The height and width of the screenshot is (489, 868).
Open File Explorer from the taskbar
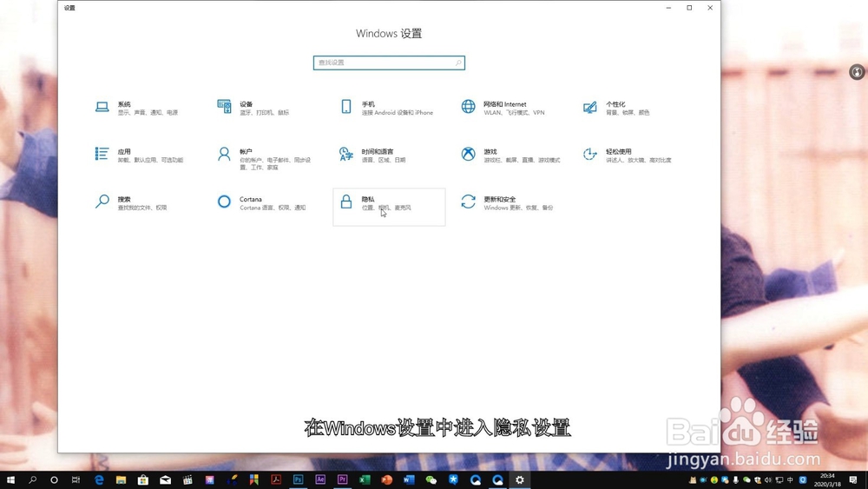point(121,479)
